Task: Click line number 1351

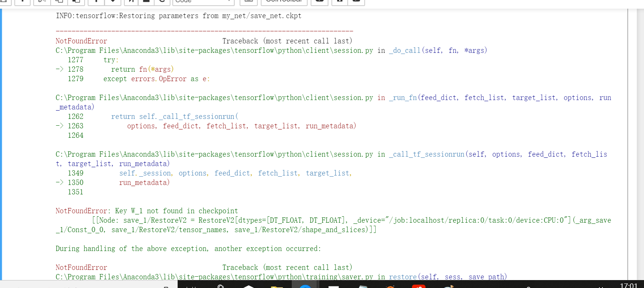Action: 76,192
